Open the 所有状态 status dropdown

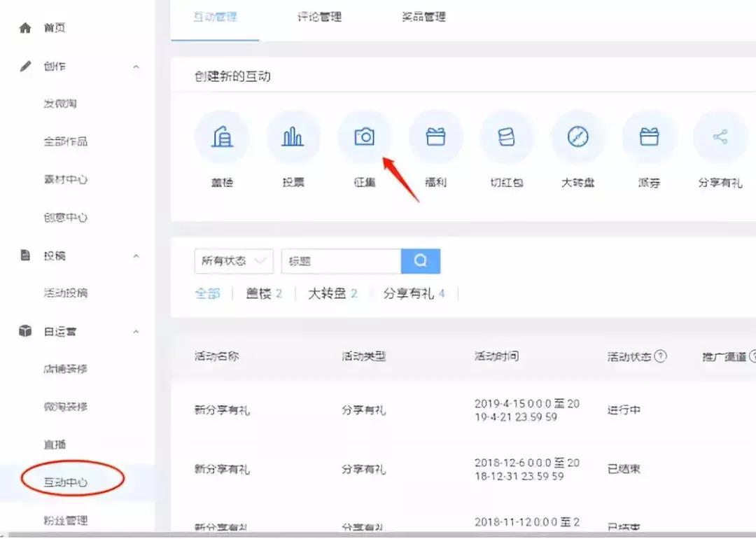[x=233, y=260]
